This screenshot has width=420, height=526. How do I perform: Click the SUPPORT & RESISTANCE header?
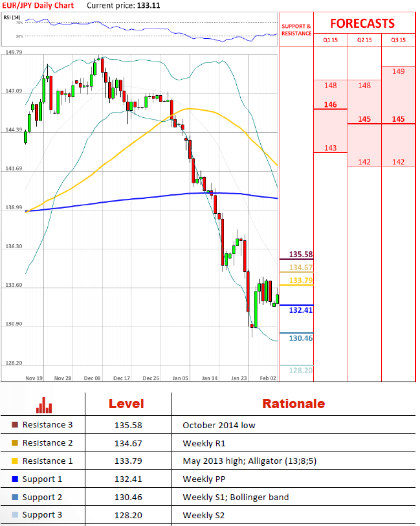[x=296, y=30]
